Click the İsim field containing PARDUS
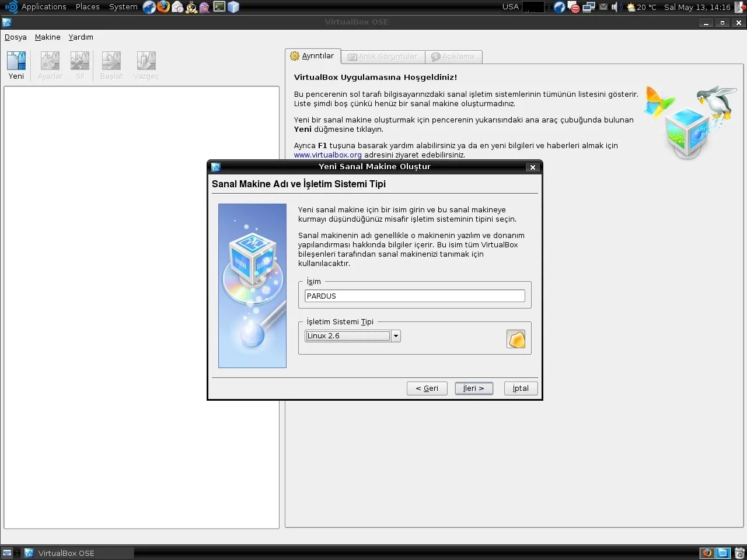 point(415,296)
